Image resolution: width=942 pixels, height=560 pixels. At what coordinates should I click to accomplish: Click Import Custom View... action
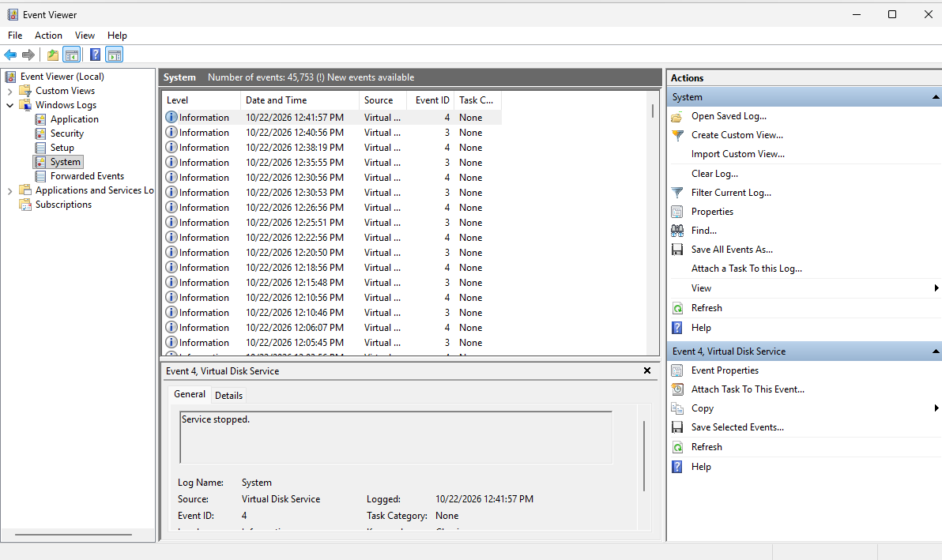tap(738, 154)
